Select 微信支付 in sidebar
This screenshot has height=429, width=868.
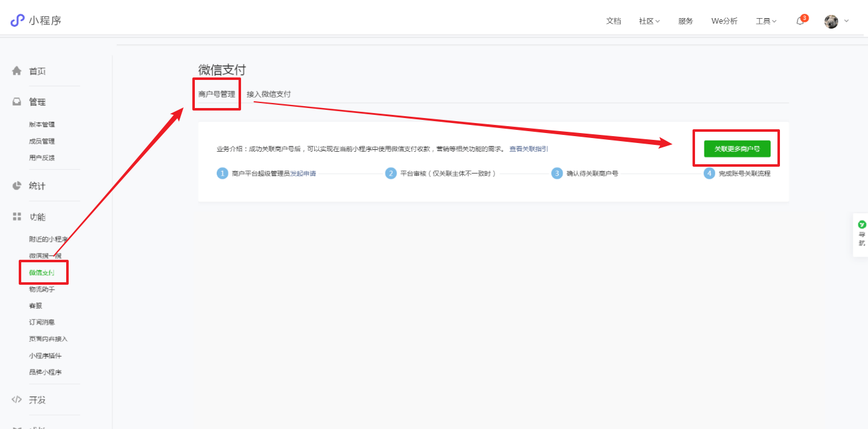(41, 273)
